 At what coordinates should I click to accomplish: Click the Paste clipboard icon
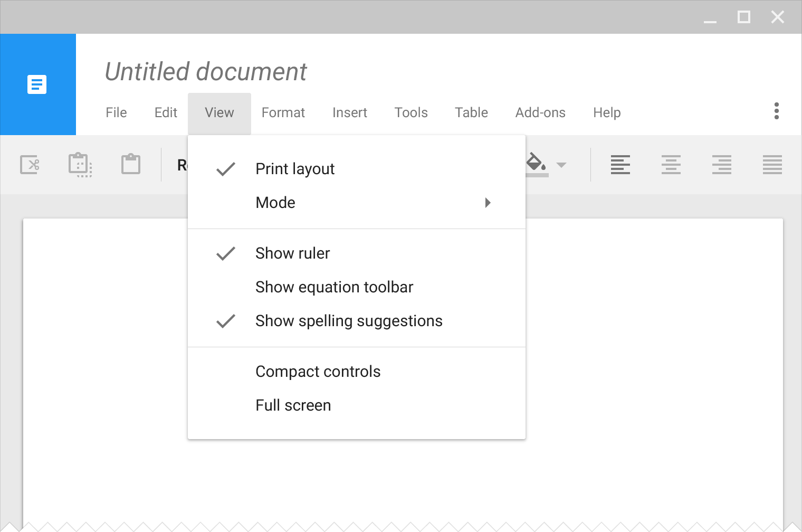[131, 164]
